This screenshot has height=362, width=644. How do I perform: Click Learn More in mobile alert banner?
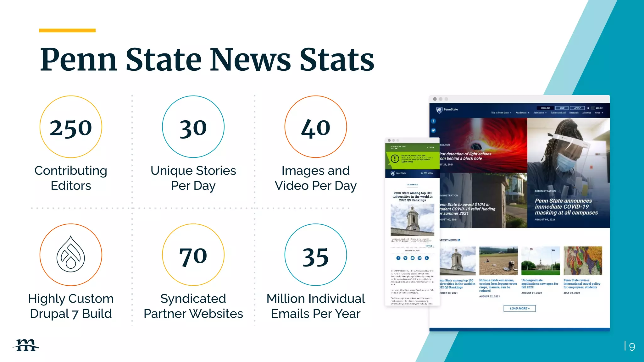pos(408,162)
